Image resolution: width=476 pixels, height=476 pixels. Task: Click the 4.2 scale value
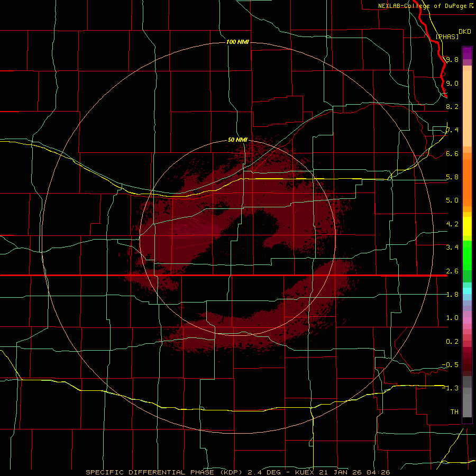point(452,224)
